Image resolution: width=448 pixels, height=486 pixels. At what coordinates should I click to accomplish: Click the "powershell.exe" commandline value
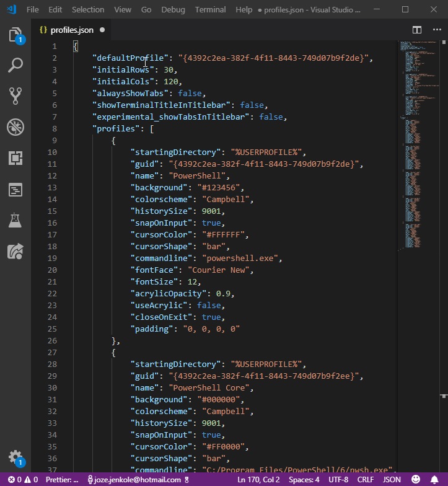(x=240, y=258)
